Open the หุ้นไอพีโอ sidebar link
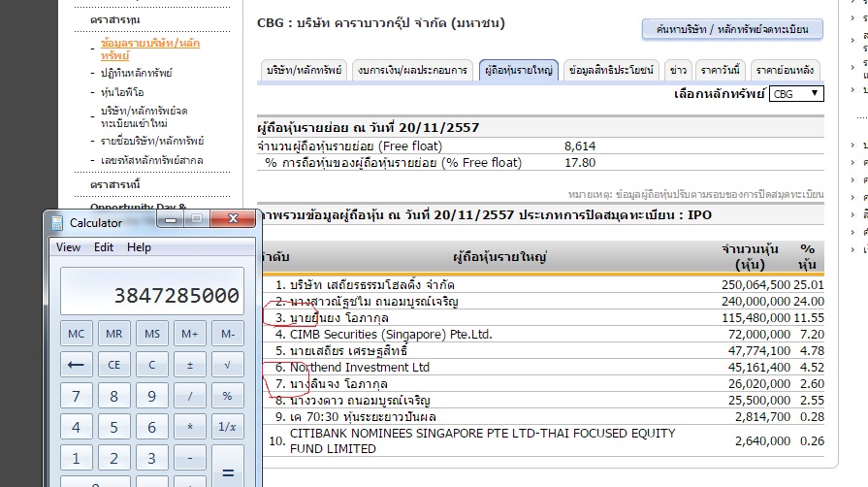The width and height of the screenshot is (868, 487). point(122,92)
